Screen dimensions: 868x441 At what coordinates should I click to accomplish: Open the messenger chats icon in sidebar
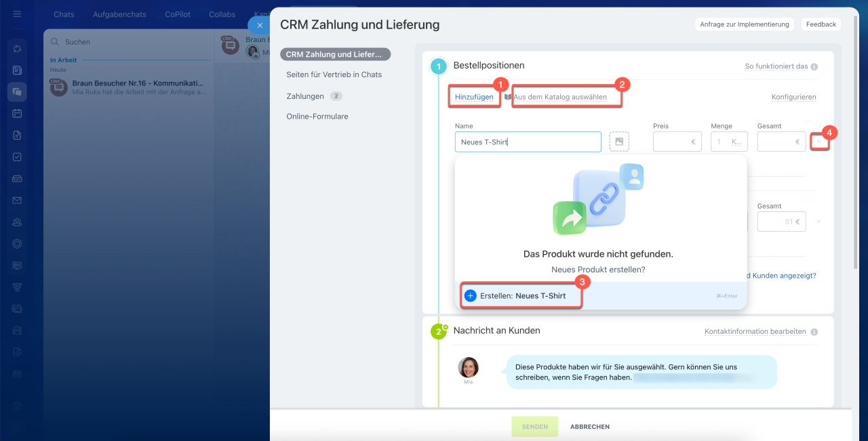pos(17,91)
